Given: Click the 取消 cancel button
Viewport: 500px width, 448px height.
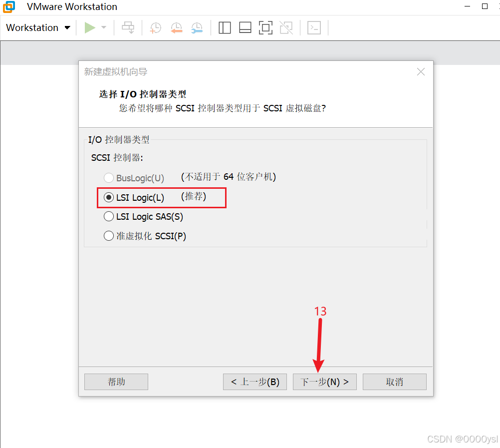Looking at the screenshot, I should click(394, 382).
